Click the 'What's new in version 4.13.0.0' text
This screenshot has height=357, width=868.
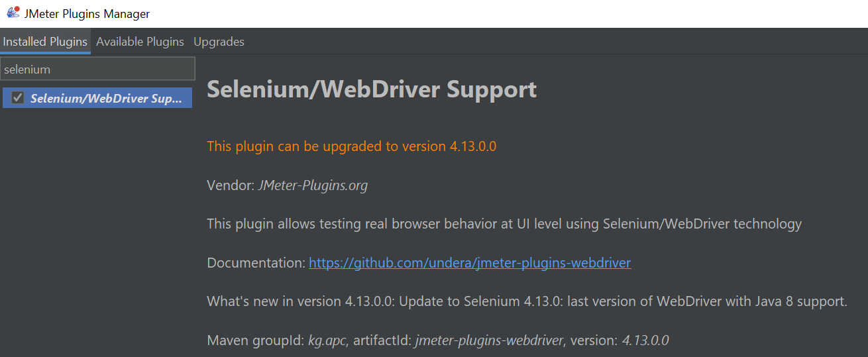(301, 301)
